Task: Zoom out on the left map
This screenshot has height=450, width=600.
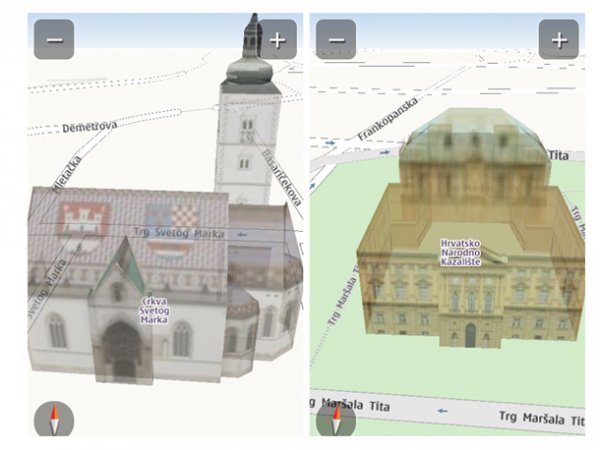Action: pyautogui.click(x=54, y=39)
